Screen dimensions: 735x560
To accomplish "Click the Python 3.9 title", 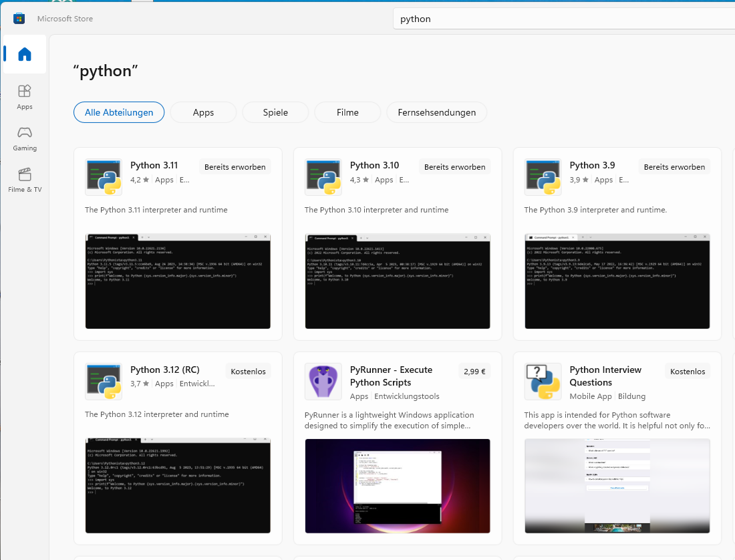I will coord(593,165).
